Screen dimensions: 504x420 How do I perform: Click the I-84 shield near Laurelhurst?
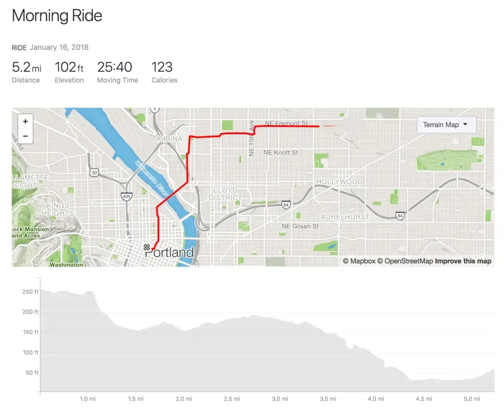[x=400, y=216]
